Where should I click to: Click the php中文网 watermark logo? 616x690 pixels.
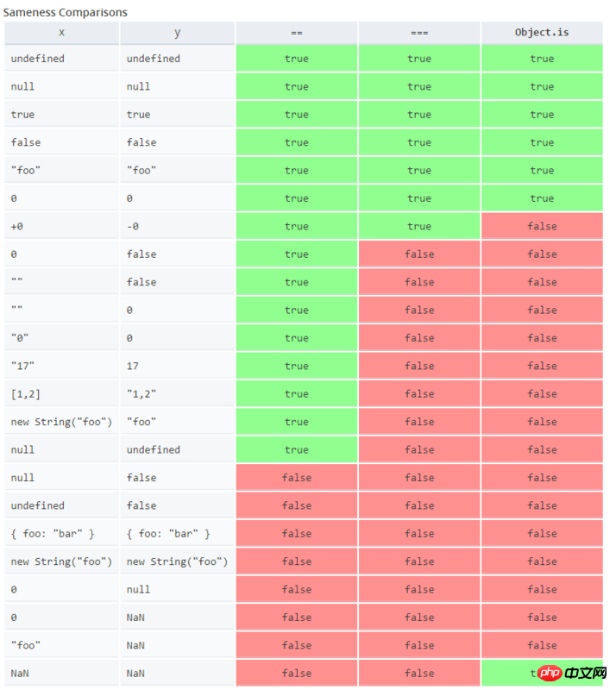573,673
